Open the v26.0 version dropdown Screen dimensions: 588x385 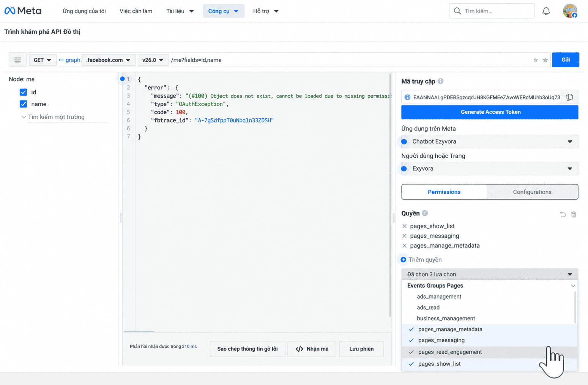[153, 60]
